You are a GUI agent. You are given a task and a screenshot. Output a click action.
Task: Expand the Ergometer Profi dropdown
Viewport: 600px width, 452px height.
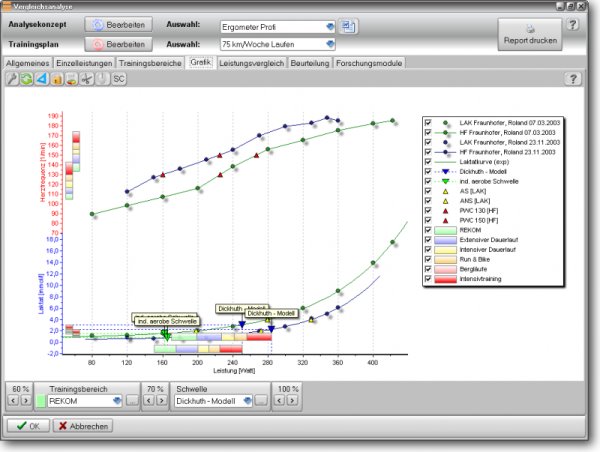point(329,25)
